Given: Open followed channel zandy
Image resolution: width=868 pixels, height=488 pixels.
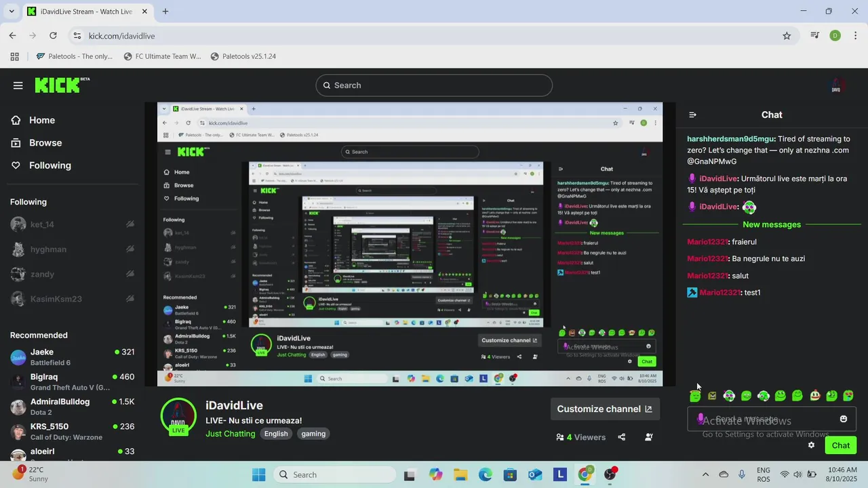Looking at the screenshot, I should [x=72, y=274].
